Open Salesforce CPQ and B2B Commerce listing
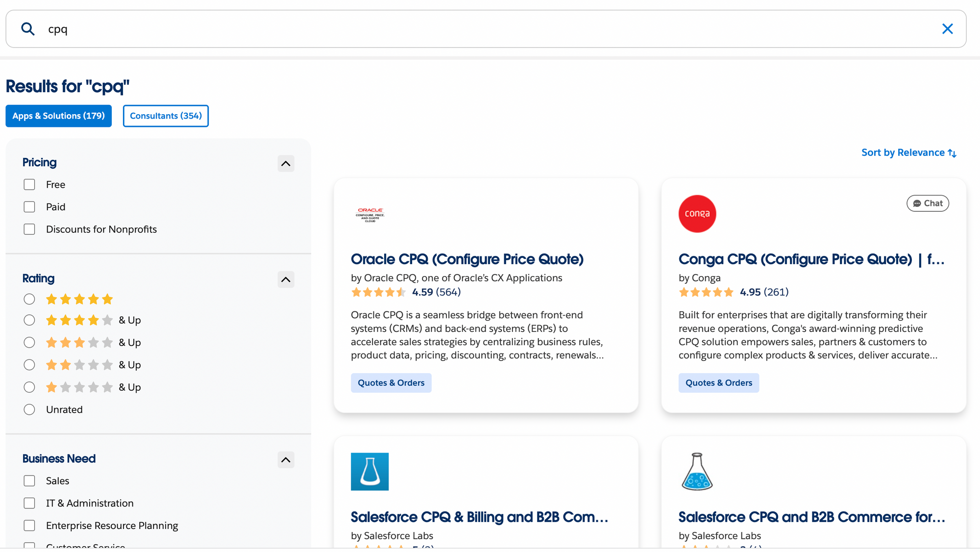This screenshot has height=552, width=980. point(811,517)
